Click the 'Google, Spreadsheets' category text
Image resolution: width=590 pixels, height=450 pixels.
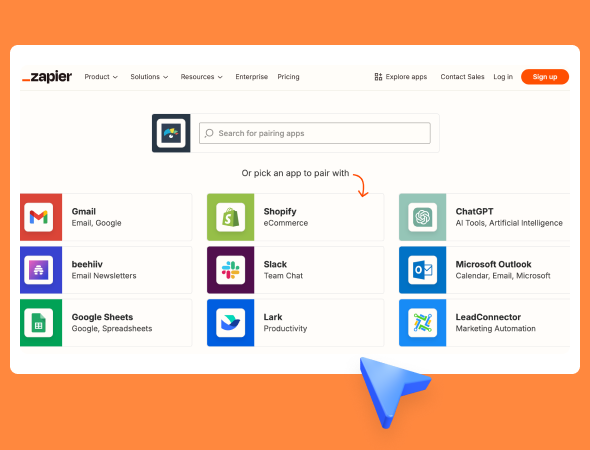[x=112, y=328]
